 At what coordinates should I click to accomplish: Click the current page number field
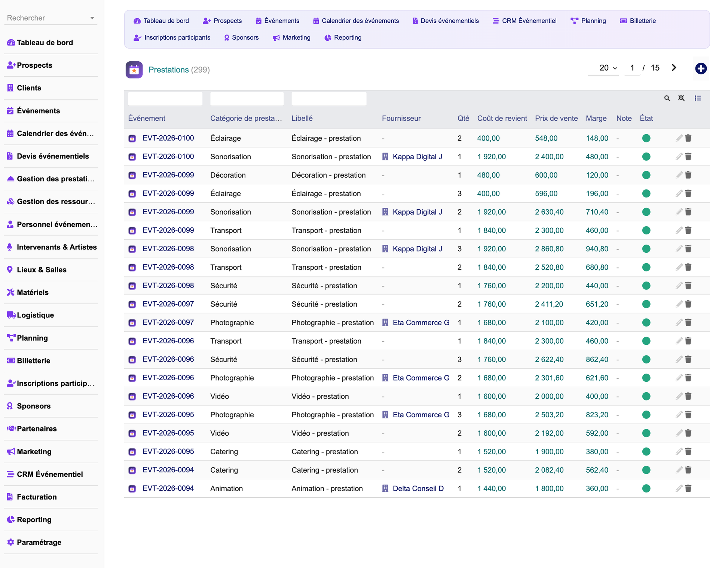tap(632, 68)
